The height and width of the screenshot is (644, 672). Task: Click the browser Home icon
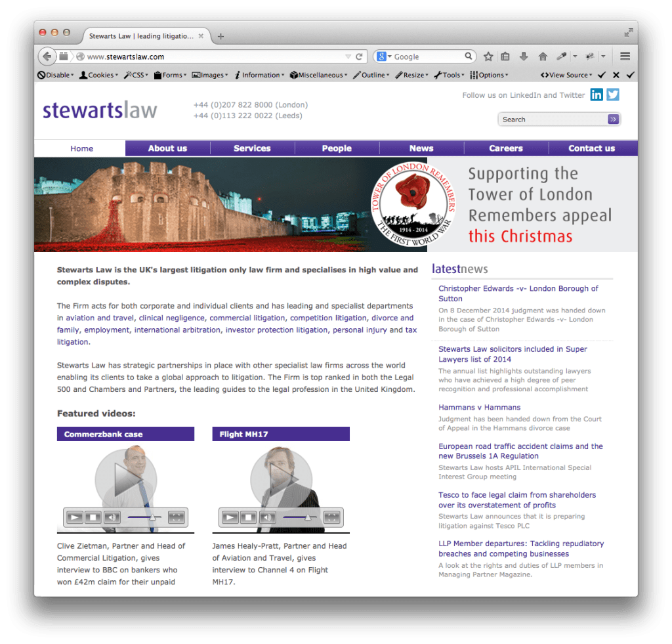543,56
